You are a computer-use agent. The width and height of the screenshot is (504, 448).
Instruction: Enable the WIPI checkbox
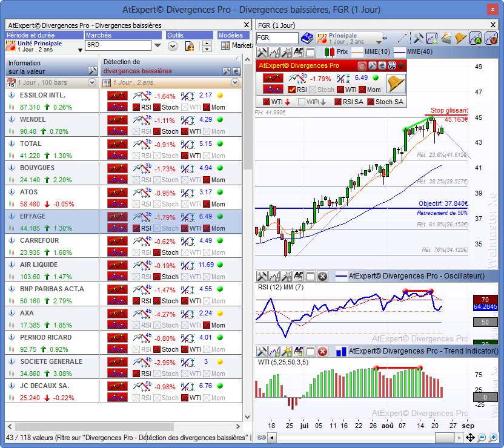click(x=302, y=102)
